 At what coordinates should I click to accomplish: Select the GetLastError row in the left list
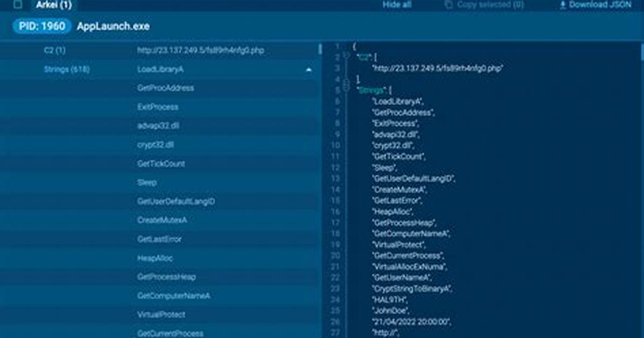pyautogui.click(x=160, y=239)
